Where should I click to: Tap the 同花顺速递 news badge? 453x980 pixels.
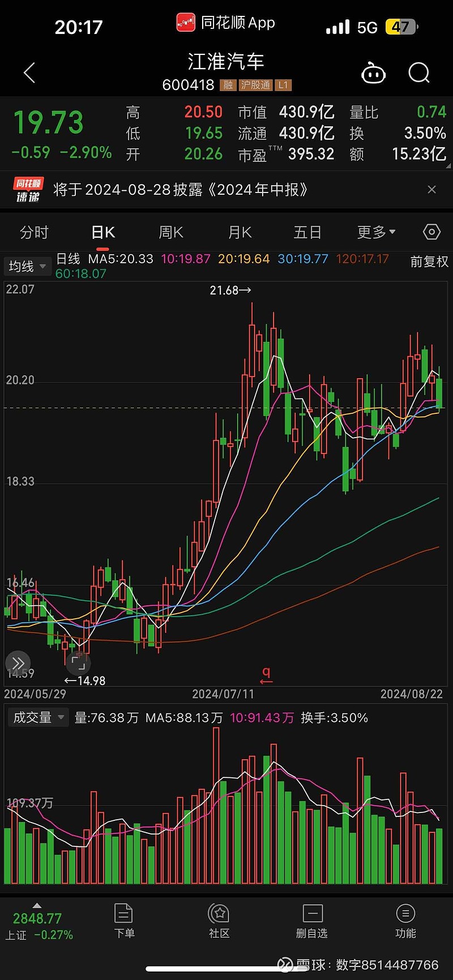click(28, 190)
